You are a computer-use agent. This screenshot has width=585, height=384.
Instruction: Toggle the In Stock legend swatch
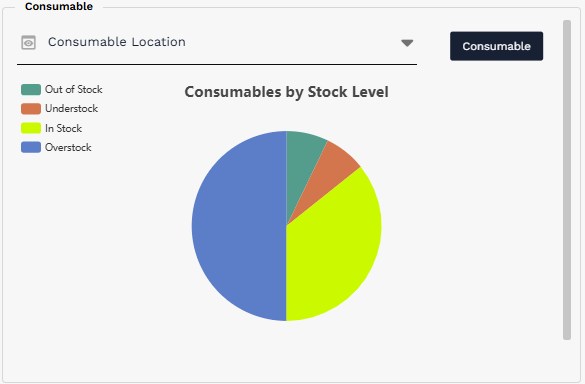[31, 128]
